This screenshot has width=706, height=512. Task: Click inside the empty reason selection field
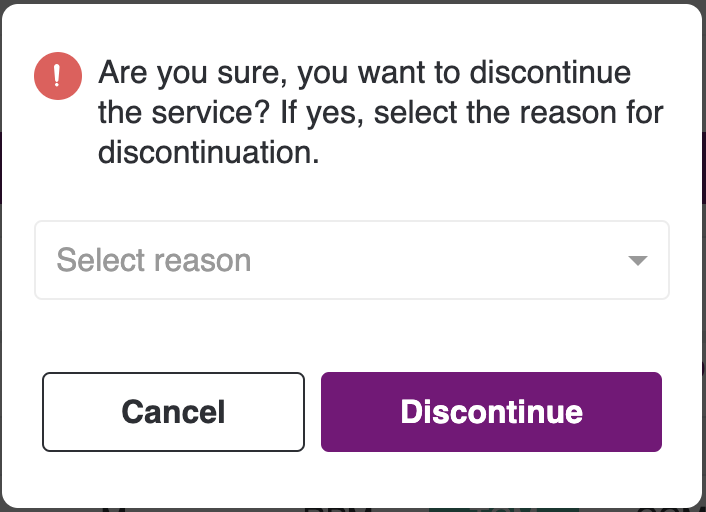(x=352, y=260)
